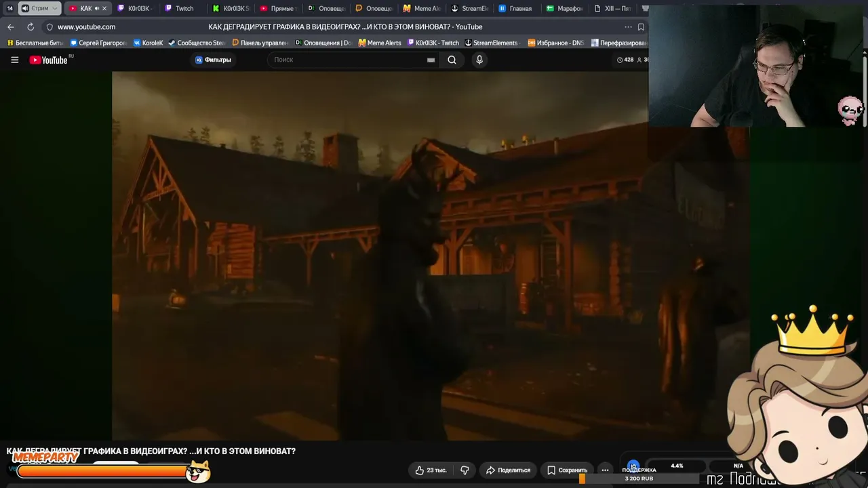Click the video title КАК ДЕГРАДИРУЕТ ГРАФИКА

coord(151,451)
